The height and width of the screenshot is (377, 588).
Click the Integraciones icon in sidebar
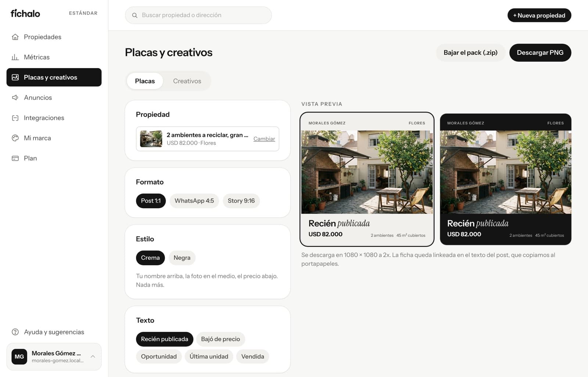(15, 118)
